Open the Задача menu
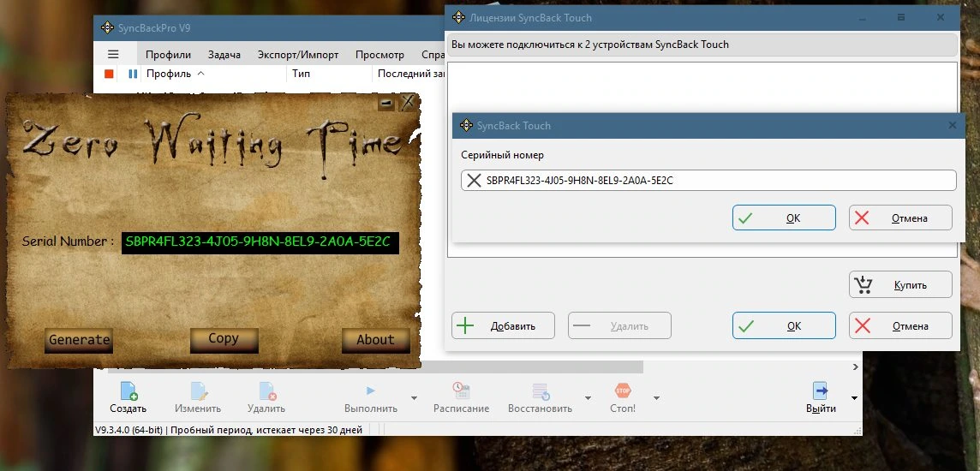This screenshot has width=980, height=471. coord(224,55)
